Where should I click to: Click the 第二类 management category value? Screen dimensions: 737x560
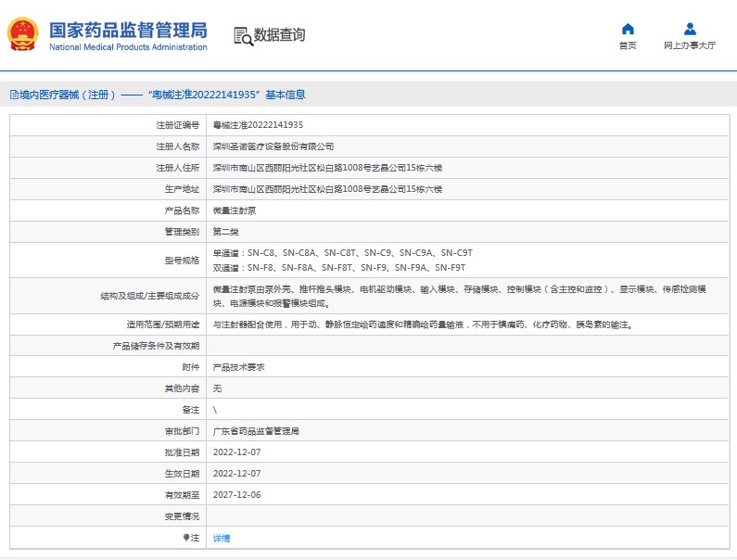click(x=225, y=231)
